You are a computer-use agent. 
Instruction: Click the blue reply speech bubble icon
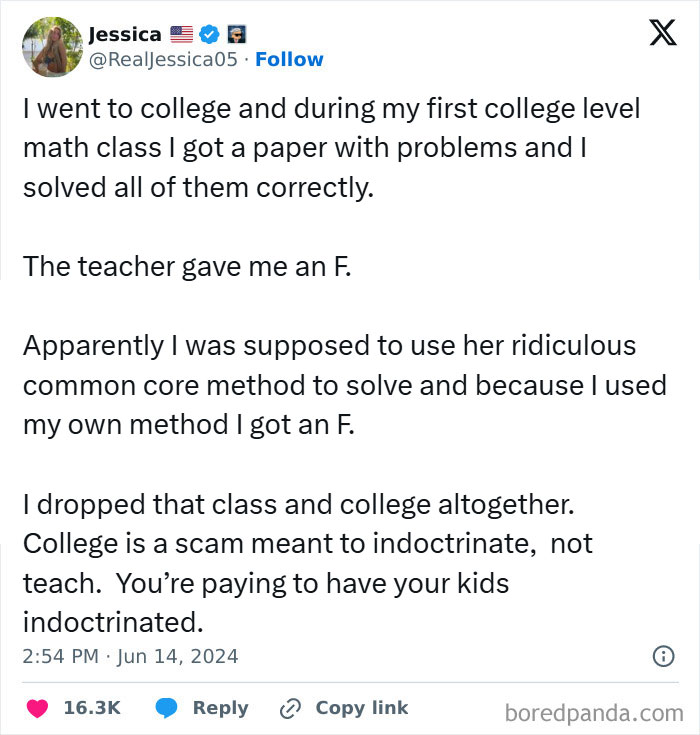click(x=167, y=708)
